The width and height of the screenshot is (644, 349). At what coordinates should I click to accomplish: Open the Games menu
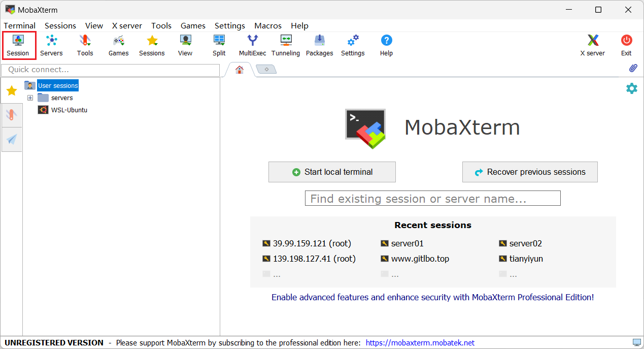[193, 25]
